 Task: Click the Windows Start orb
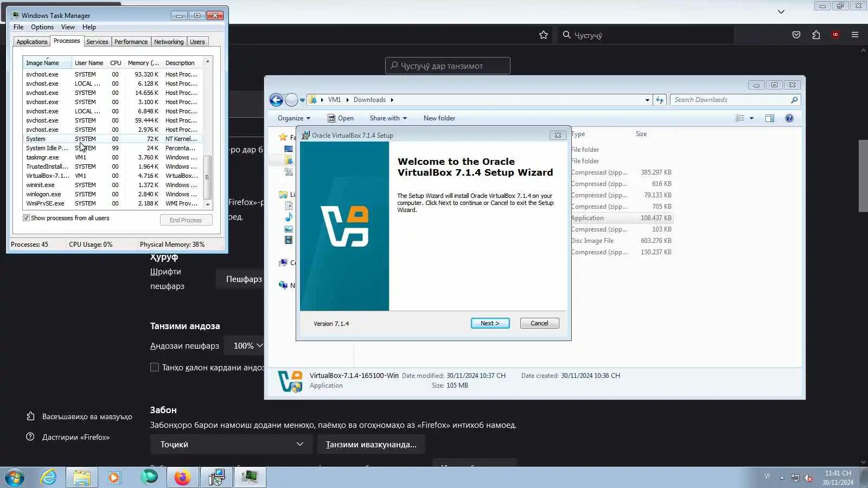[x=15, y=477]
